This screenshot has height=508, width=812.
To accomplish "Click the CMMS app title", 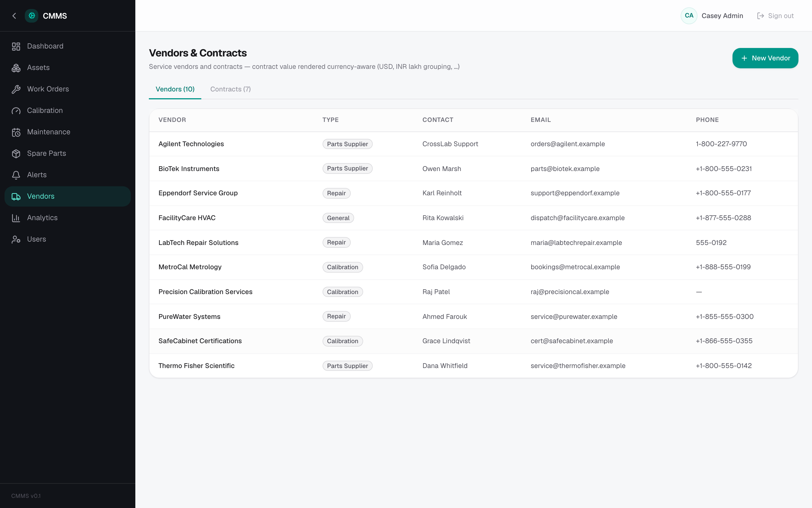I will 55,16.
